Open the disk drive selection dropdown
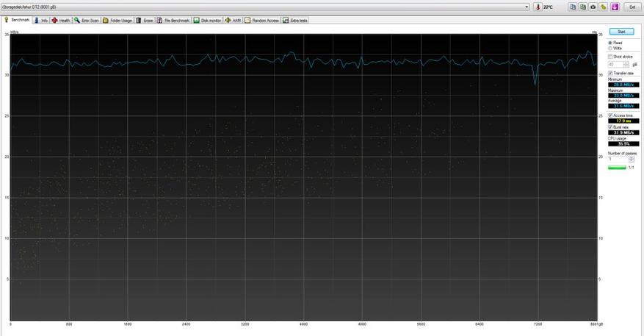644x336 pixels. (265, 7)
